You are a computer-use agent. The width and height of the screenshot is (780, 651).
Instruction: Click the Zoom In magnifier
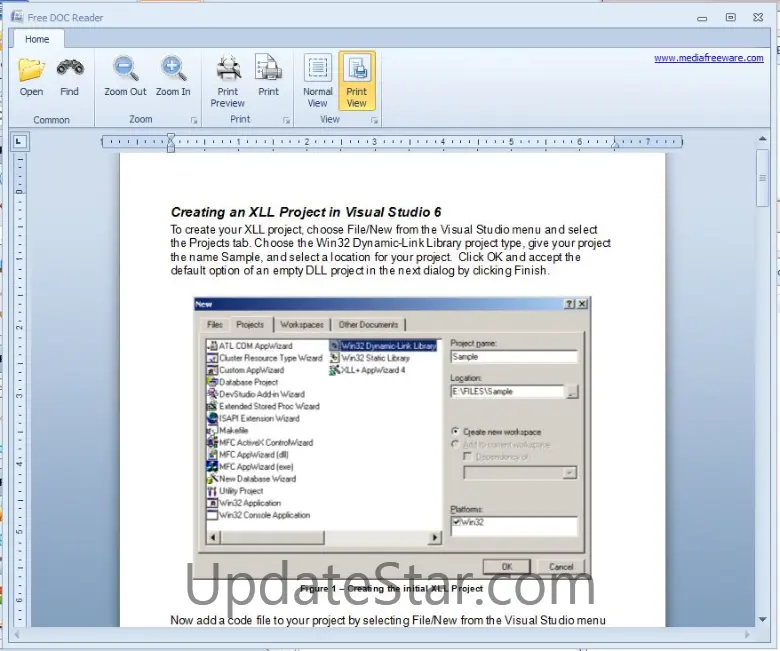coord(173,77)
